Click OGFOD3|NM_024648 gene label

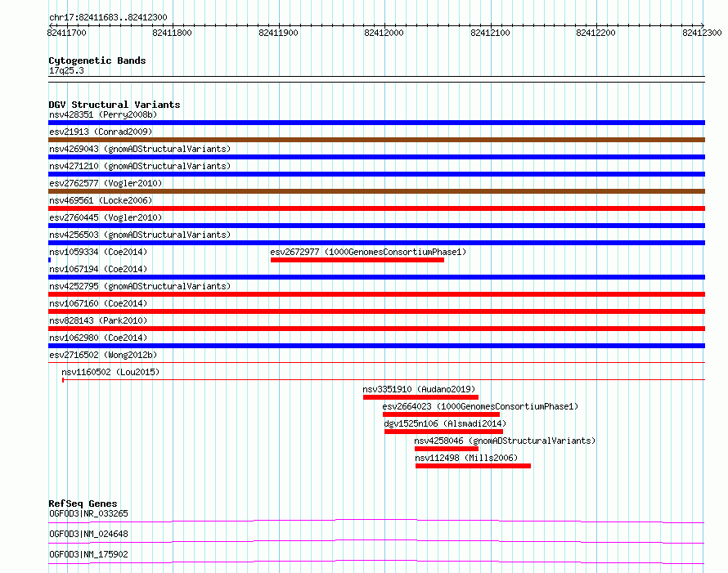tap(88, 534)
